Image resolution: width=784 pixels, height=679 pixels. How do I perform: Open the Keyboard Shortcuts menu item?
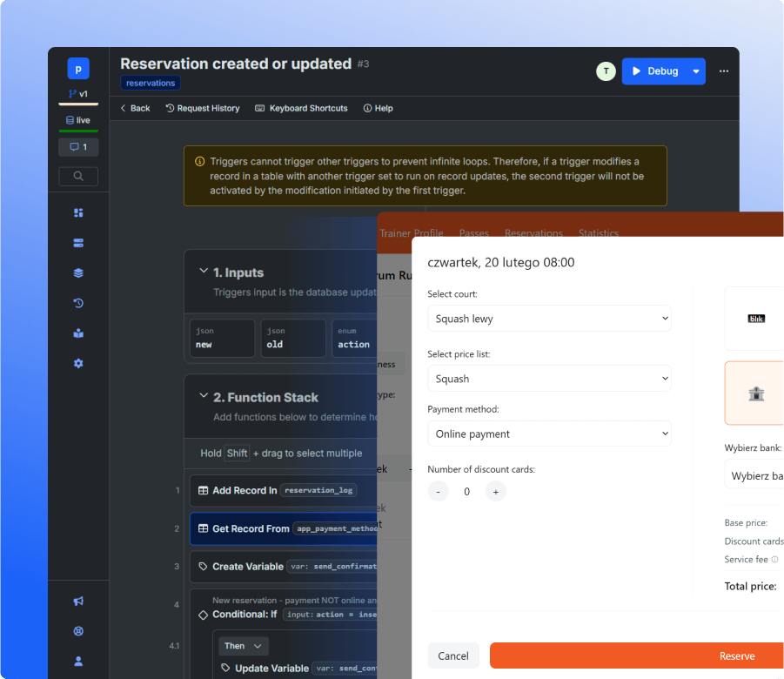(x=301, y=108)
